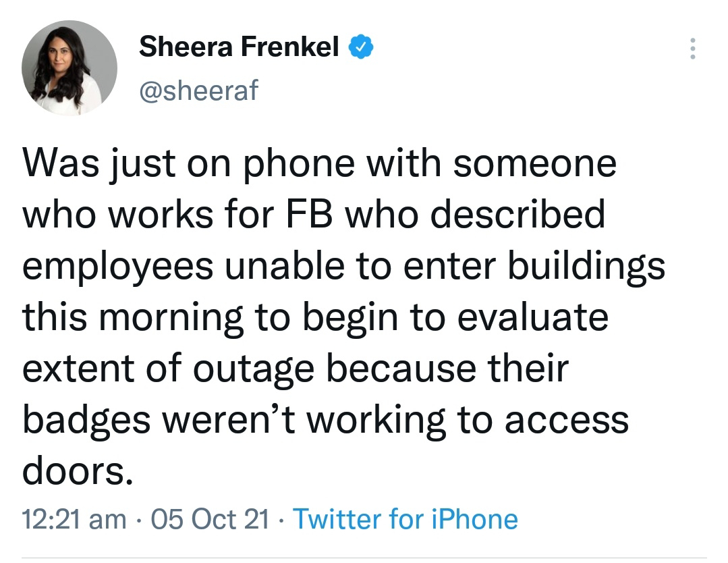Image resolution: width=728 pixels, height=563 pixels.
Task: Click the word buildings in tweet text
Action: point(586,266)
